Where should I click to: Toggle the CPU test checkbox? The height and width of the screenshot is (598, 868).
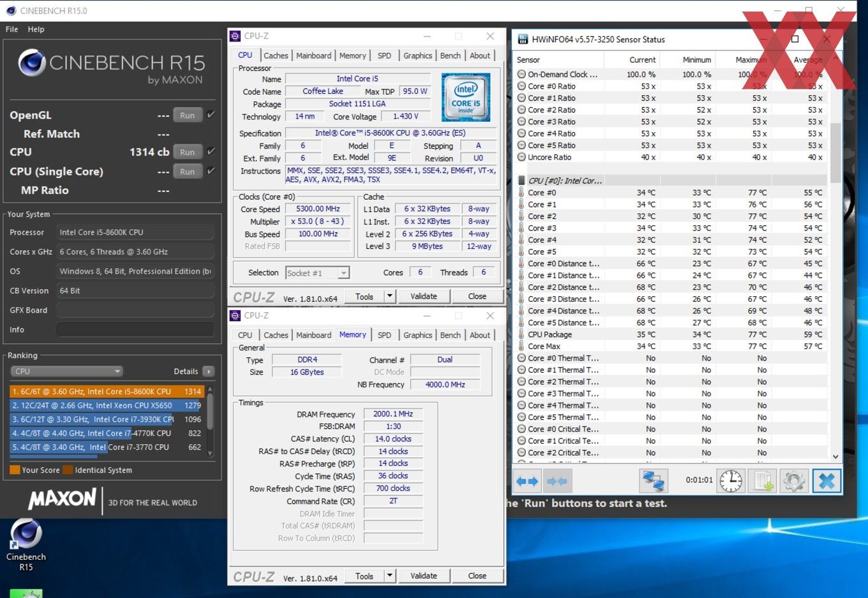click(x=211, y=152)
